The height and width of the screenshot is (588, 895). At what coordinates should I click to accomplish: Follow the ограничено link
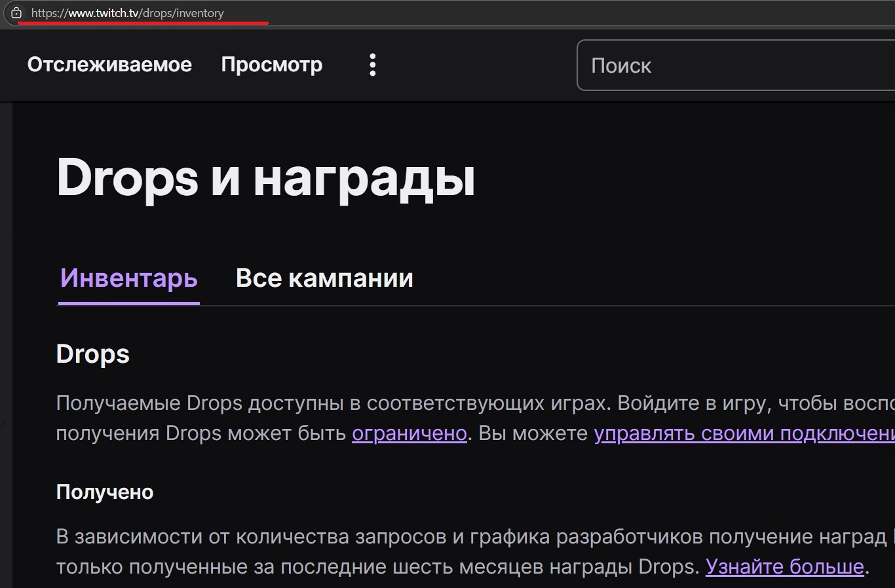coord(409,433)
